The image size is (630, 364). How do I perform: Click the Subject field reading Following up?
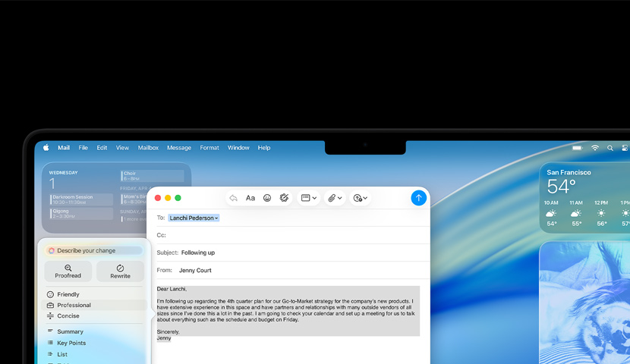[x=292, y=253]
